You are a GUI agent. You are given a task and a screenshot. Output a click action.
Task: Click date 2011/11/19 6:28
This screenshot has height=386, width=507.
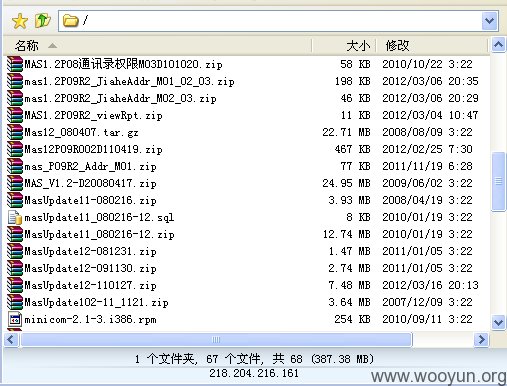pos(427,166)
